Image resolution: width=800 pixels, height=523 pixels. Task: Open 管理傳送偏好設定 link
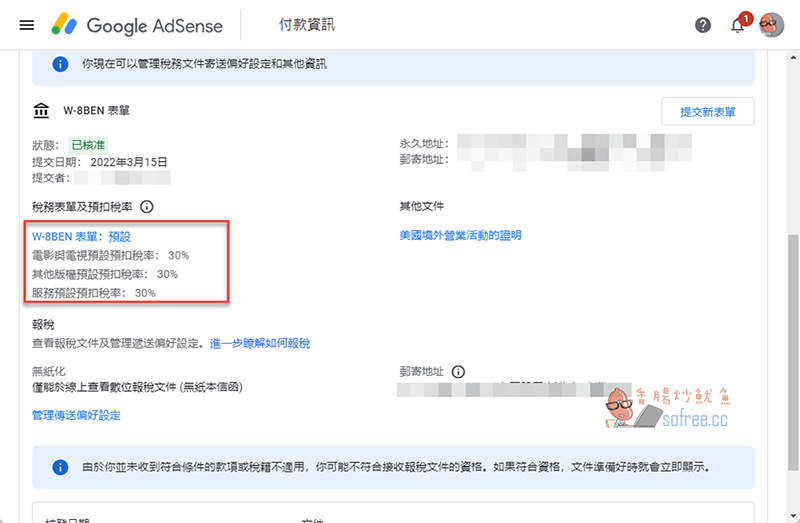point(77,415)
